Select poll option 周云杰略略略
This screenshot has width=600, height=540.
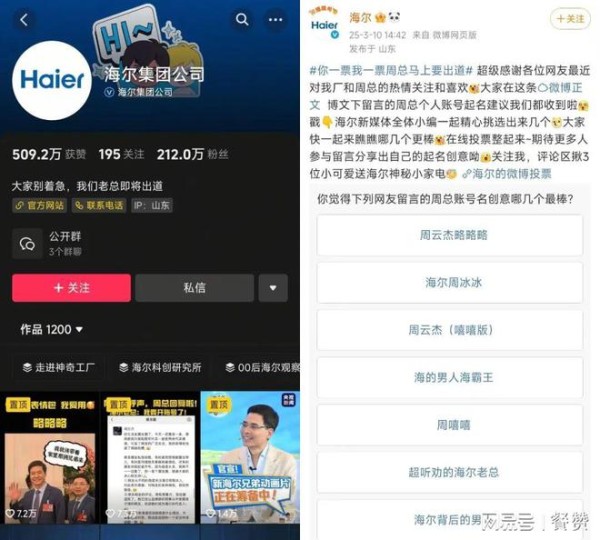(450, 235)
